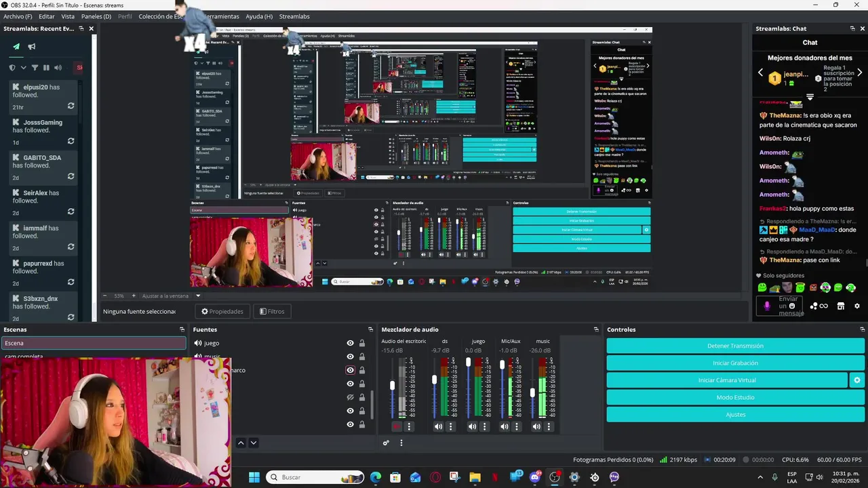Mute alerts with the speaker icon in Recent Events
This screenshot has width=868, height=488.
point(58,68)
